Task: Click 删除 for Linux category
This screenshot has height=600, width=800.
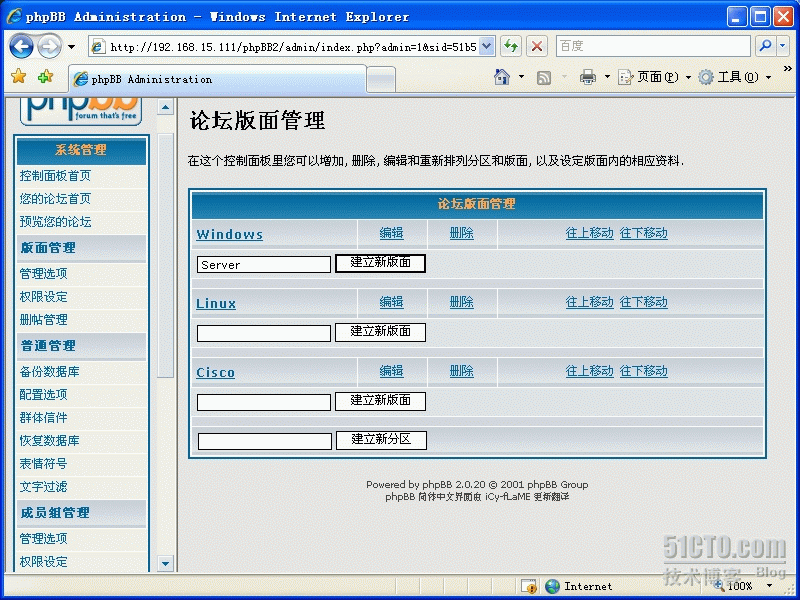Action: point(461,302)
